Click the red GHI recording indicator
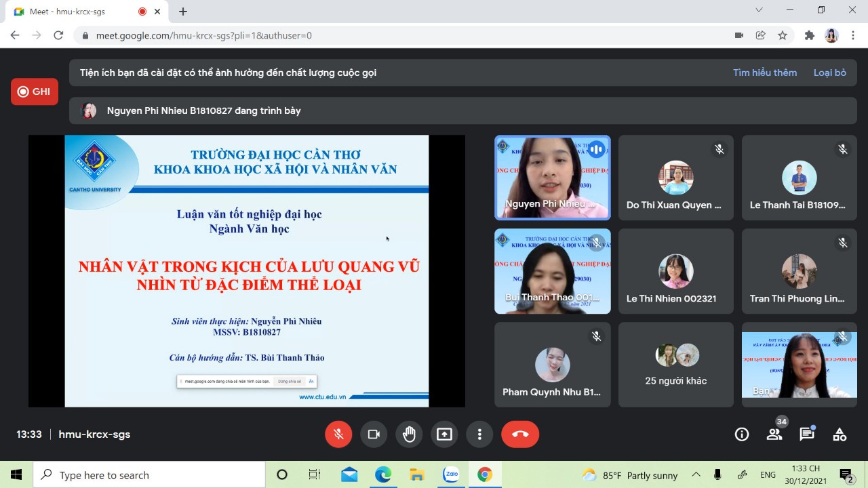The height and width of the screenshot is (488, 868). [35, 91]
